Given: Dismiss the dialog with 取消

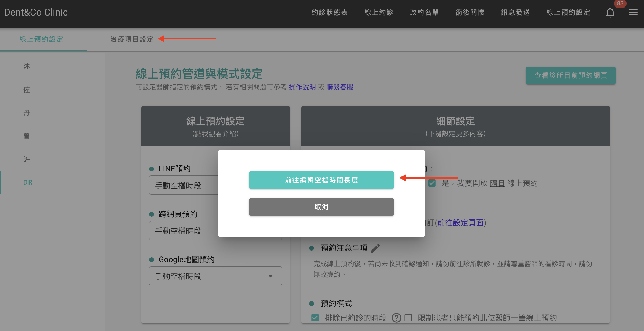Looking at the screenshot, I should [x=321, y=207].
